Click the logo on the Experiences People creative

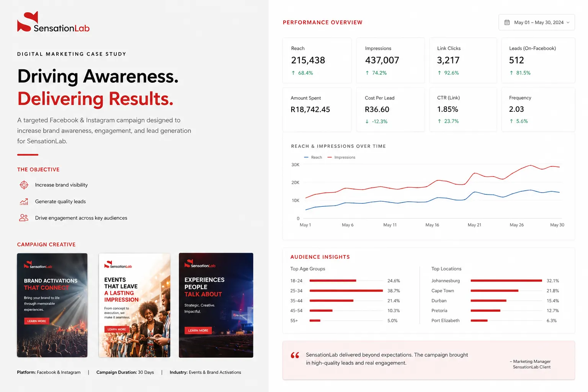click(x=200, y=264)
